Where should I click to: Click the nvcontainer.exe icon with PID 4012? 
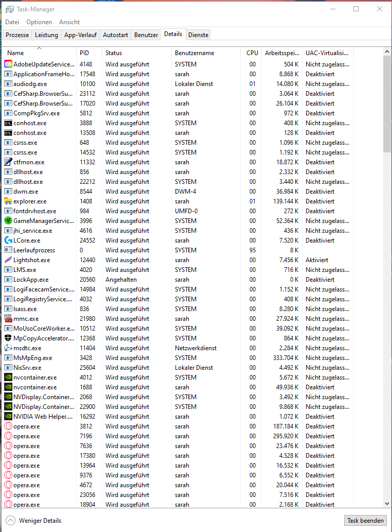tap(8, 377)
